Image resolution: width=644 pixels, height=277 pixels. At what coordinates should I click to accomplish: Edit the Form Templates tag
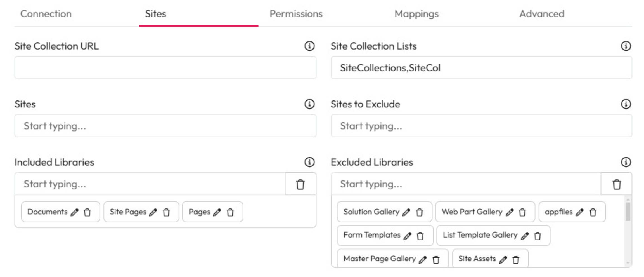point(407,236)
